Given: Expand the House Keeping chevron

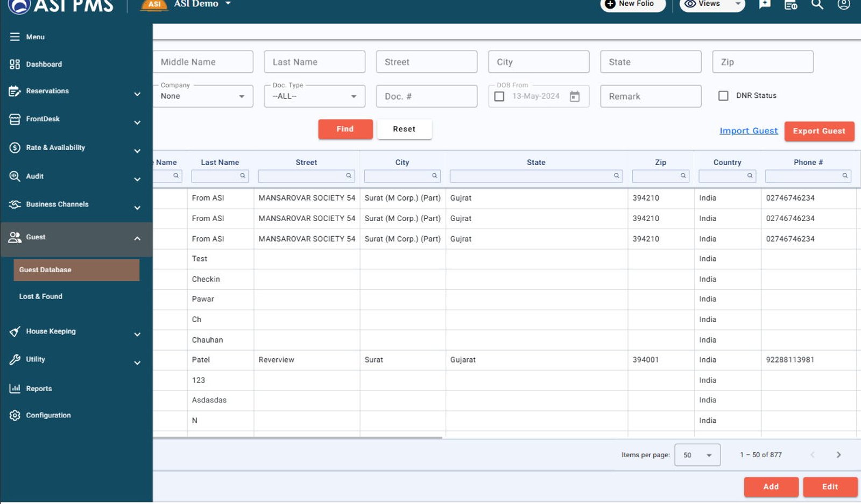Looking at the screenshot, I should (x=137, y=335).
